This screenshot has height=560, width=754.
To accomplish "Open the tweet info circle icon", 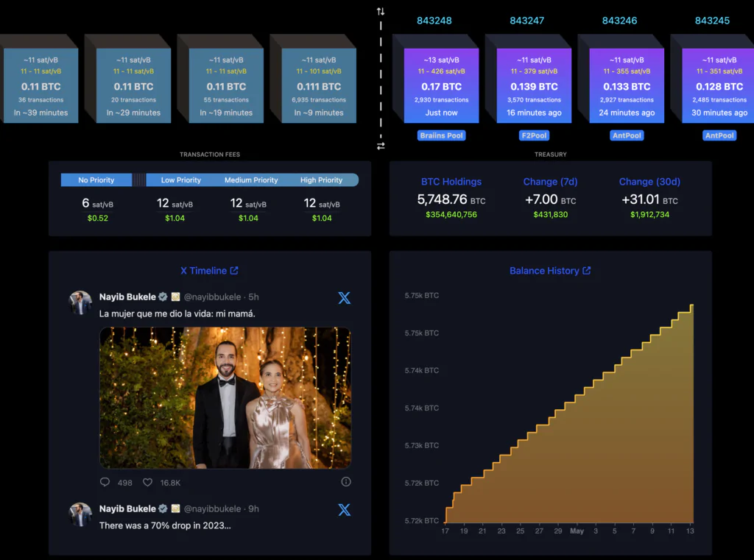I will (346, 482).
